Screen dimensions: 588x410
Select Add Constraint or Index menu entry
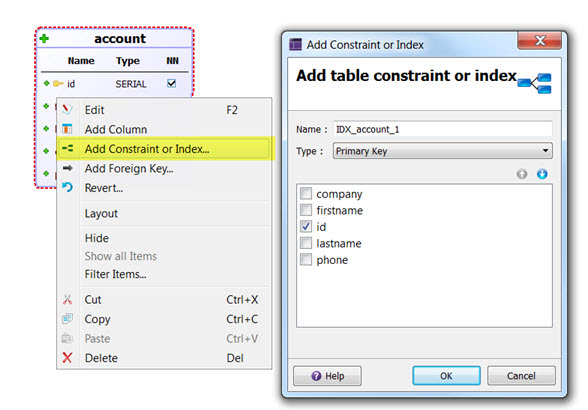[164, 149]
